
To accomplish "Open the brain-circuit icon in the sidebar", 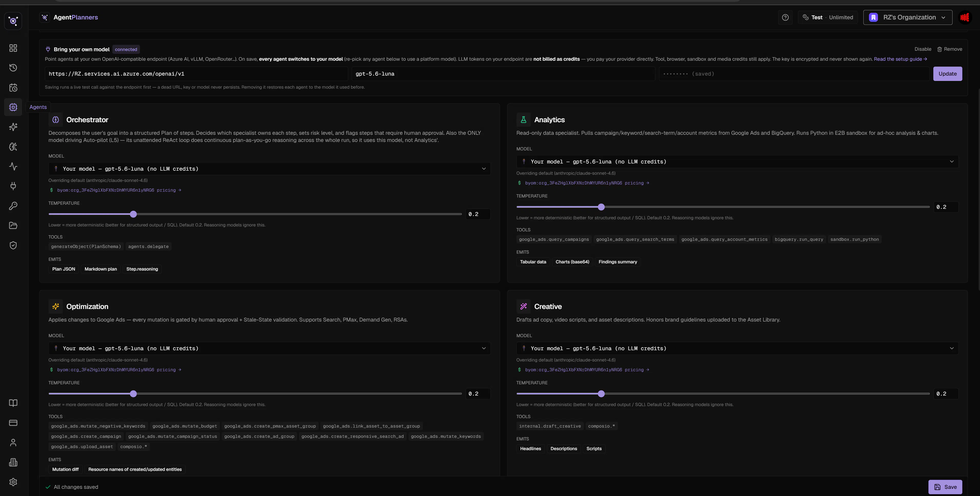I will point(13,147).
